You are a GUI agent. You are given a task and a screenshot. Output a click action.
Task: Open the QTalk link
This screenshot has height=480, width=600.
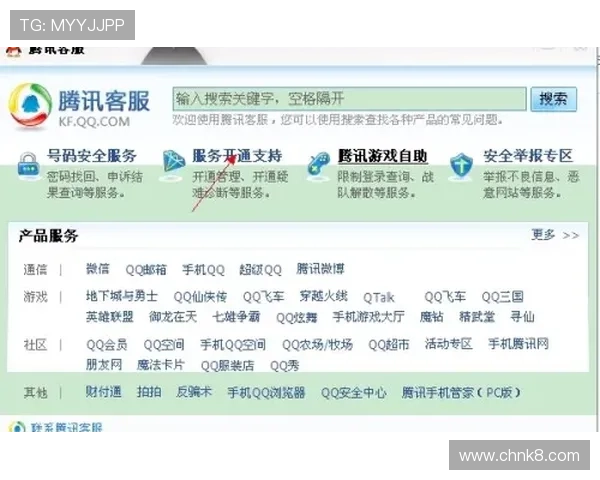pos(378,297)
